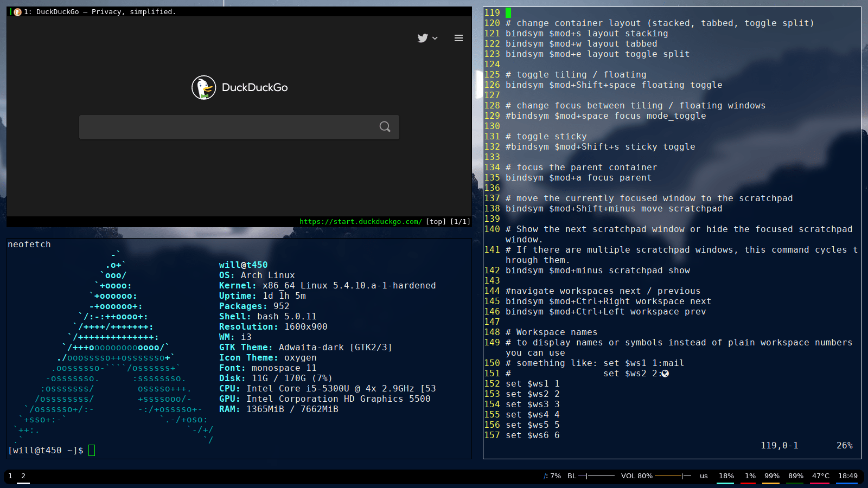Click the [1/1] tab counter in browser statusbar
Image resolution: width=868 pixels, height=488 pixels.
[x=460, y=221]
